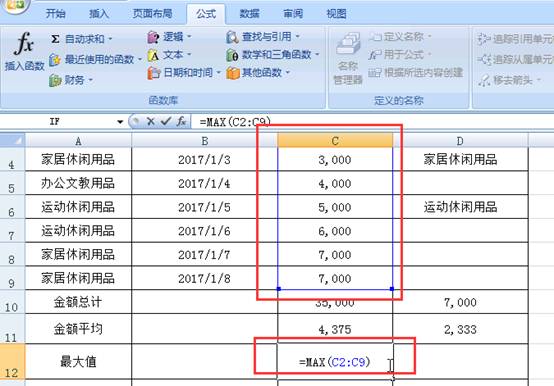
Task: Open the Date and Time (日期和时间) icon
Action: click(x=154, y=73)
